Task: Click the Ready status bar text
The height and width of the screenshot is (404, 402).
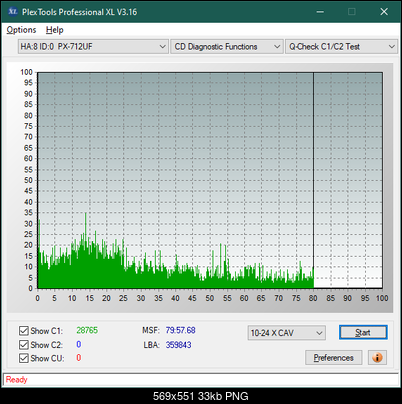Action: click(16, 380)
